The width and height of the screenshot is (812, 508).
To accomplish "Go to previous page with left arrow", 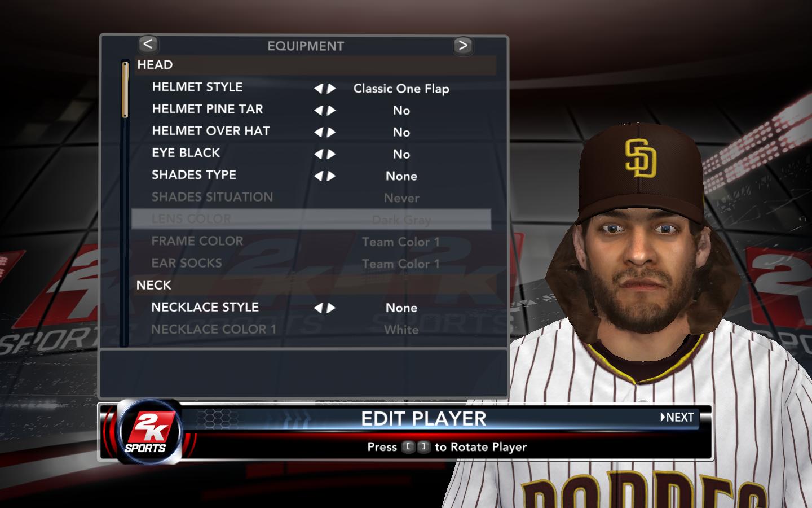I will click(x=148, y=44).
